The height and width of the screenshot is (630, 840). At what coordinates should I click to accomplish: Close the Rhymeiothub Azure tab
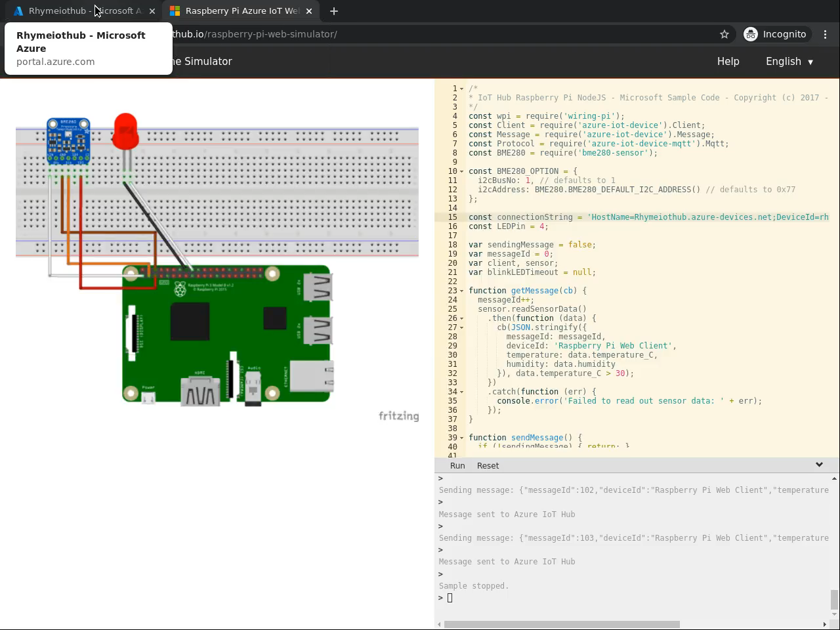coord(152,11)
